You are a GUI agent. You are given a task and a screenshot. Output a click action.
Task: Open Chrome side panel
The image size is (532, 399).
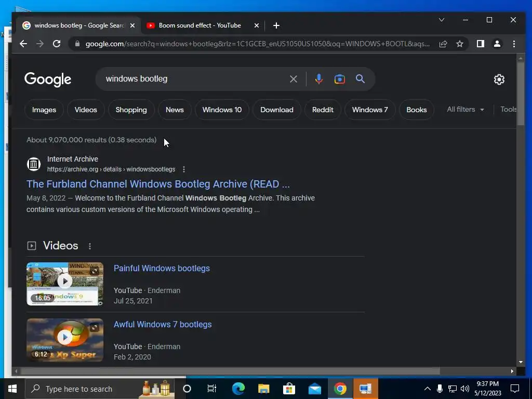coord(481,44)
